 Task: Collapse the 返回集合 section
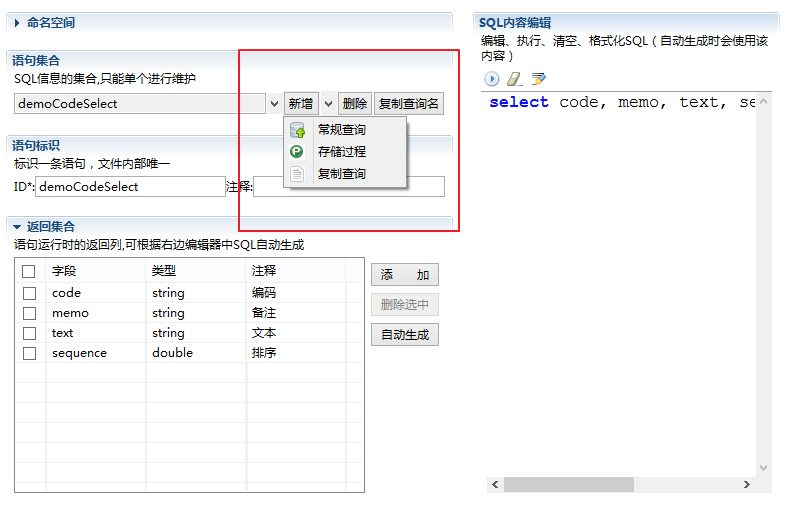pyautogui.click(x=17, y=227)
